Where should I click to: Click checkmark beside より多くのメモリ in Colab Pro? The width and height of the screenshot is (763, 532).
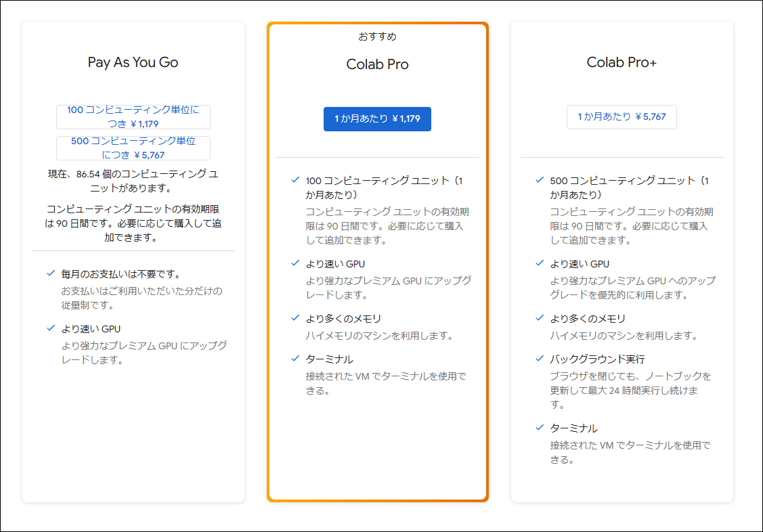(295, 318)
